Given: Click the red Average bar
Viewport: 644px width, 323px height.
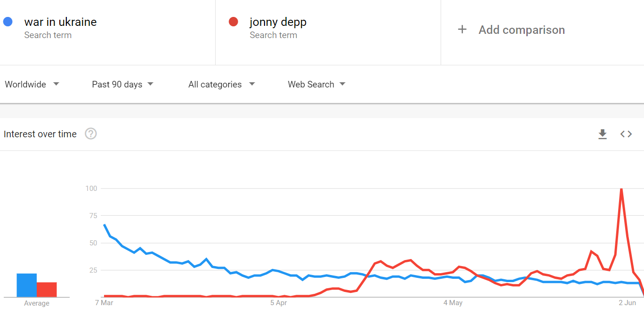Looking at the screenshot, I should [47, 290].
